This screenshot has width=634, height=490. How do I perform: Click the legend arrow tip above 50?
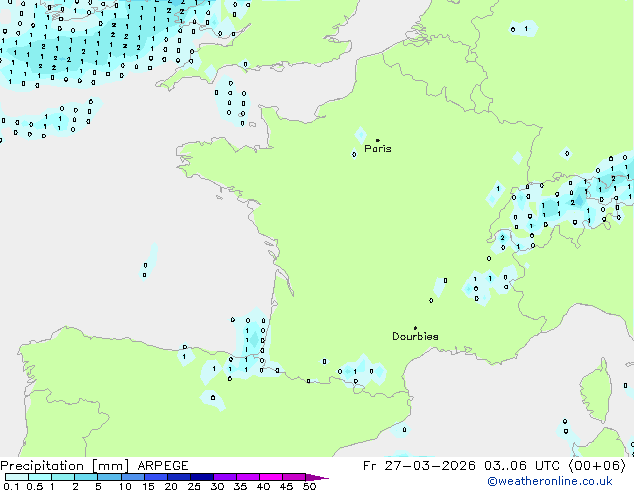(317, 477)
